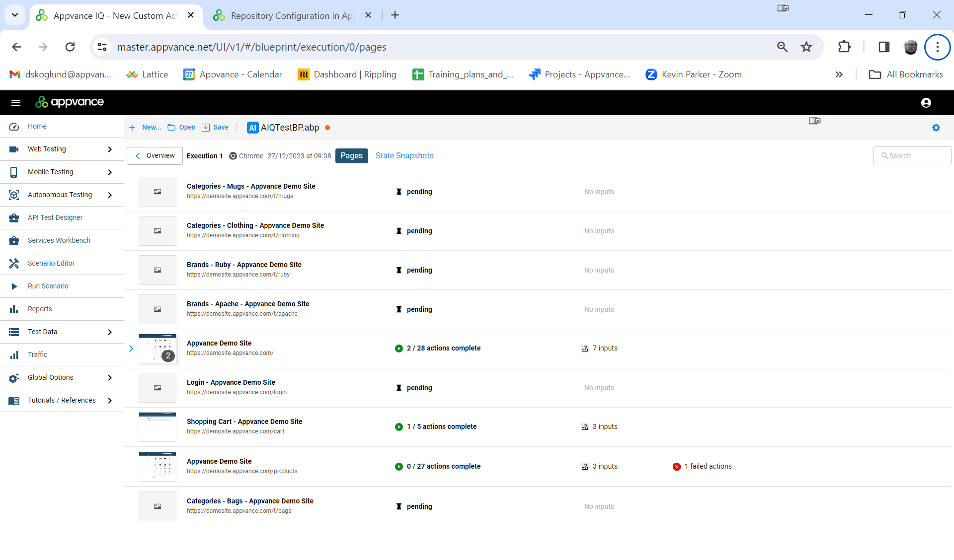The image size is (954, 560).
Task: Click the 1 failed actions label
Action: [708, 467]
